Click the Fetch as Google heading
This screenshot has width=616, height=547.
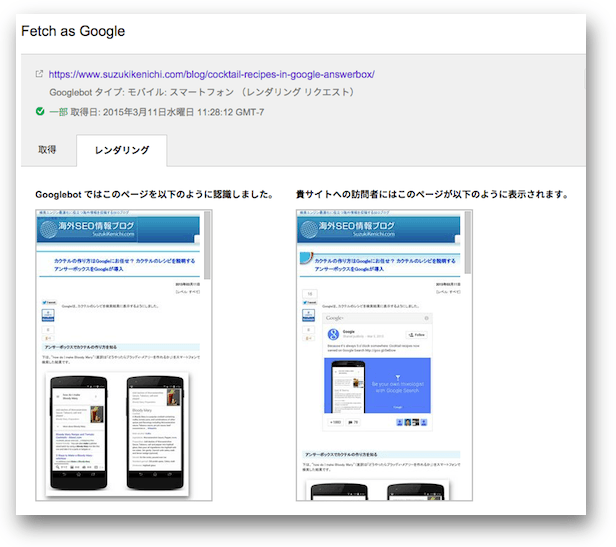[x=73, y=31]
